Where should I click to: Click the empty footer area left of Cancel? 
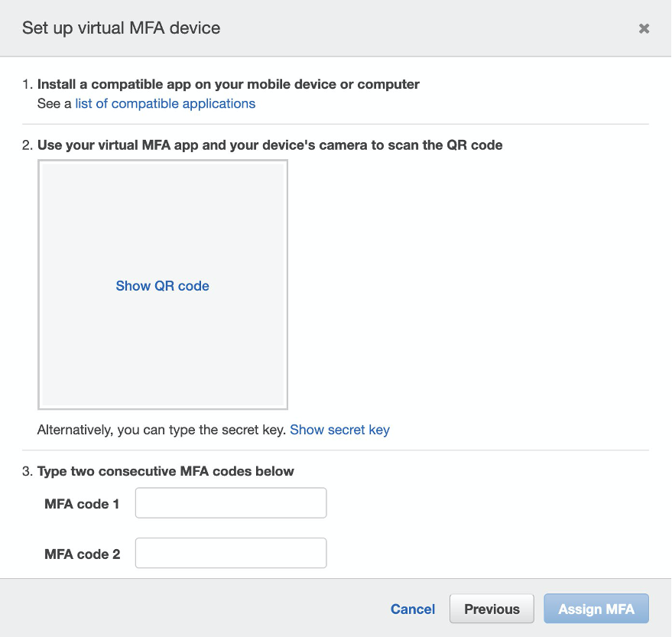[191, 609]
